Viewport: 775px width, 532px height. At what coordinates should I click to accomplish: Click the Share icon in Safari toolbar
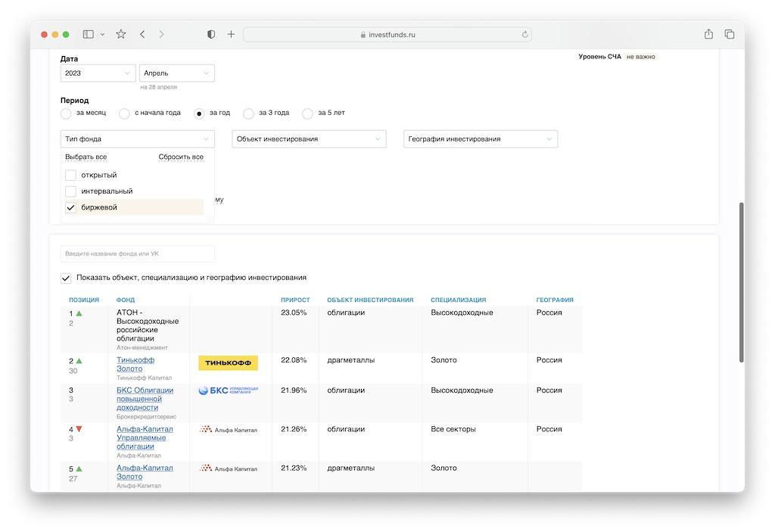click(708, 34)
